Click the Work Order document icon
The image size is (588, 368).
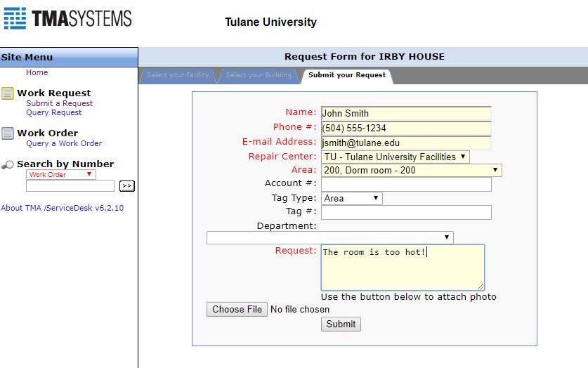pyautogui.click(x=8, y=133)
